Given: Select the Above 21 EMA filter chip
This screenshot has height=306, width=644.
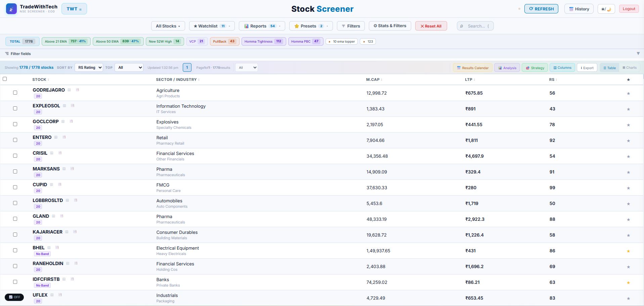Looking at the screenshot, I should [x=66, y=41].
